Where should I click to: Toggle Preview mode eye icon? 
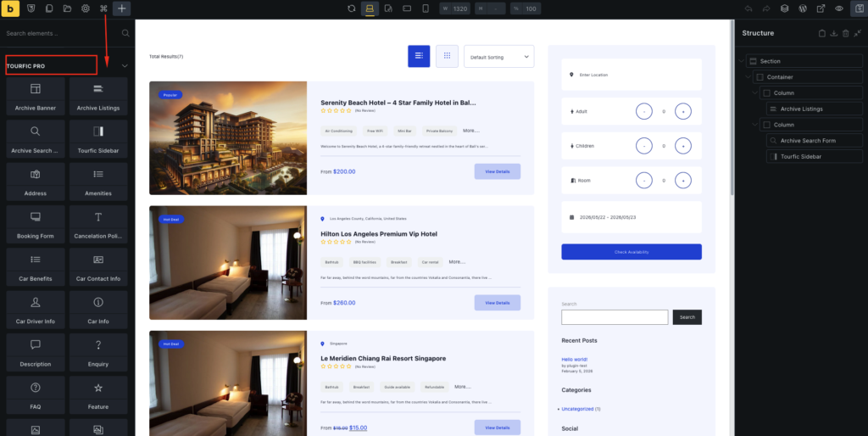point(839,8)
